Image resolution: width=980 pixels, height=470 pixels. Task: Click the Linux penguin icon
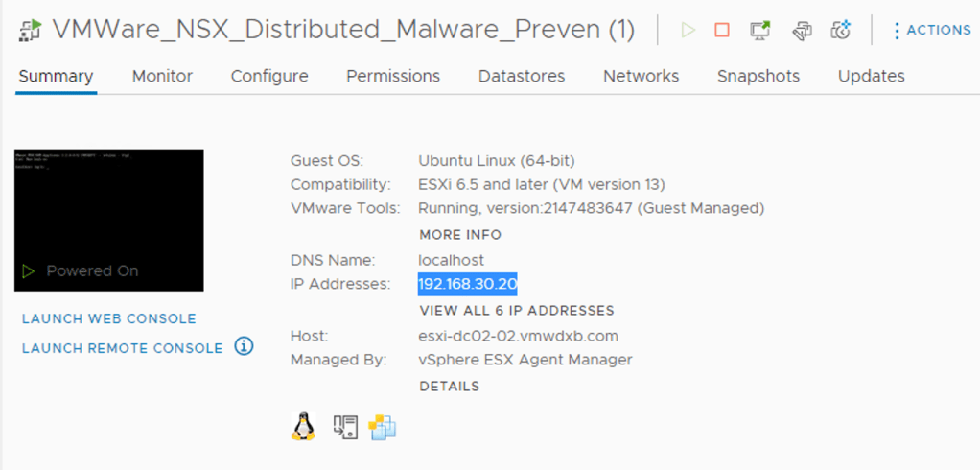tap(303, 427)
